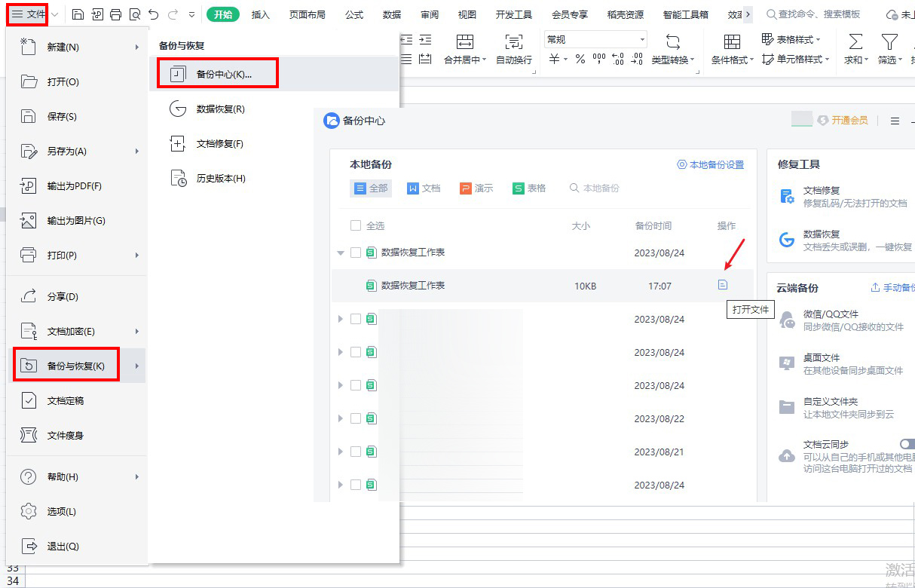Screen dimensions: 915x588
Task: Click the 求和 sum sigma icon
Action: [855, 41]
